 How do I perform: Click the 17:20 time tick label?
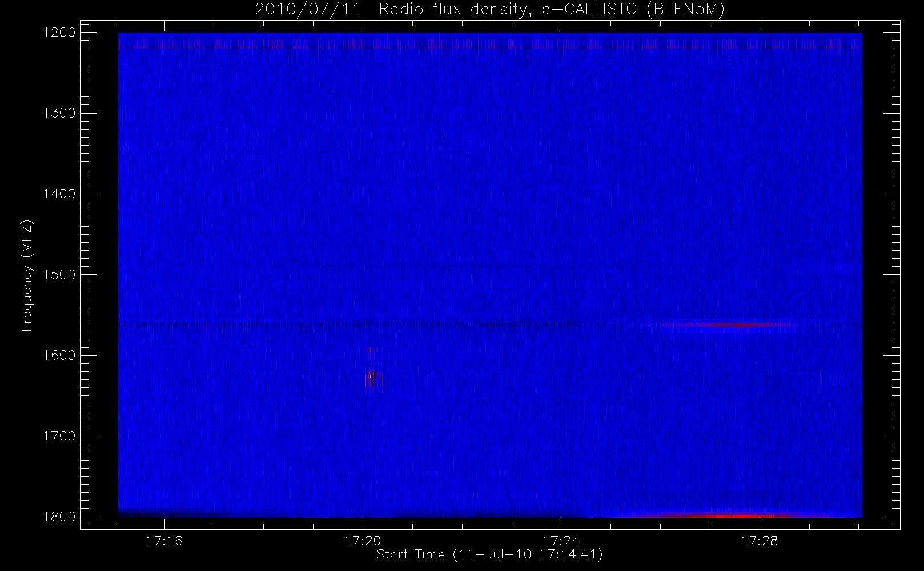pyautogui.click(x=363, y=540)
